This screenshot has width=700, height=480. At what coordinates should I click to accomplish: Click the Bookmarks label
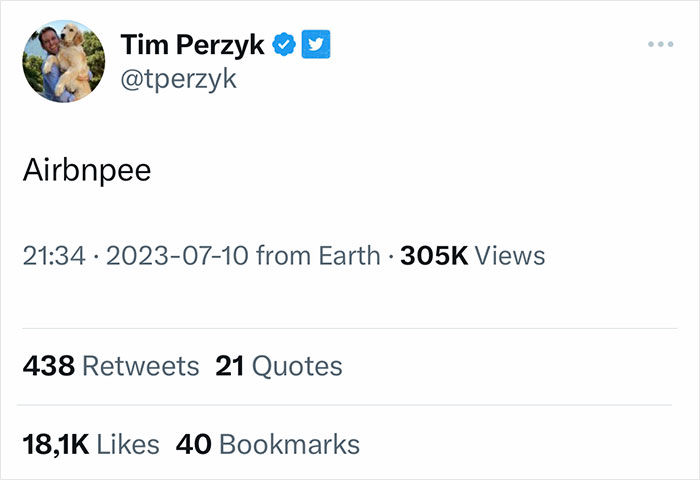[289, 444]
